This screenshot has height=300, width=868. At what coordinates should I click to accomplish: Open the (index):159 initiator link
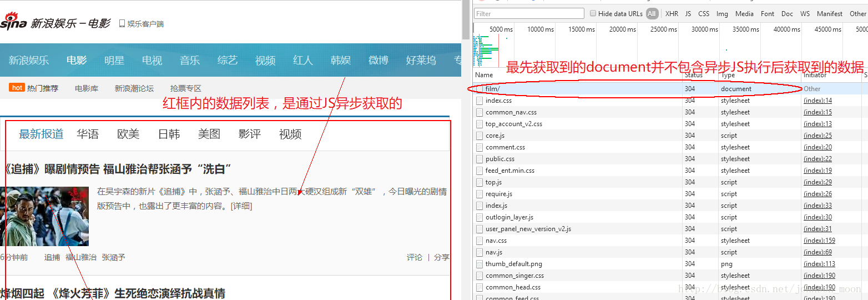point(819,241)
